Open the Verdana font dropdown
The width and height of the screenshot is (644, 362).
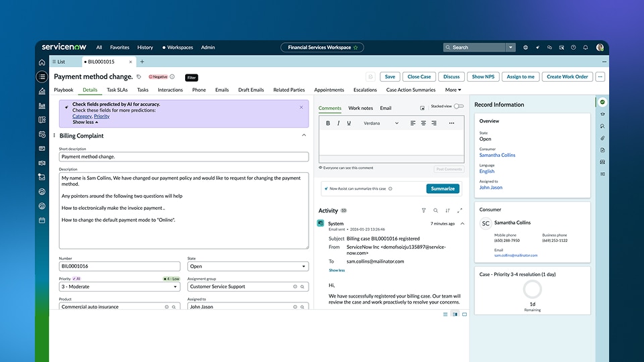381,123
